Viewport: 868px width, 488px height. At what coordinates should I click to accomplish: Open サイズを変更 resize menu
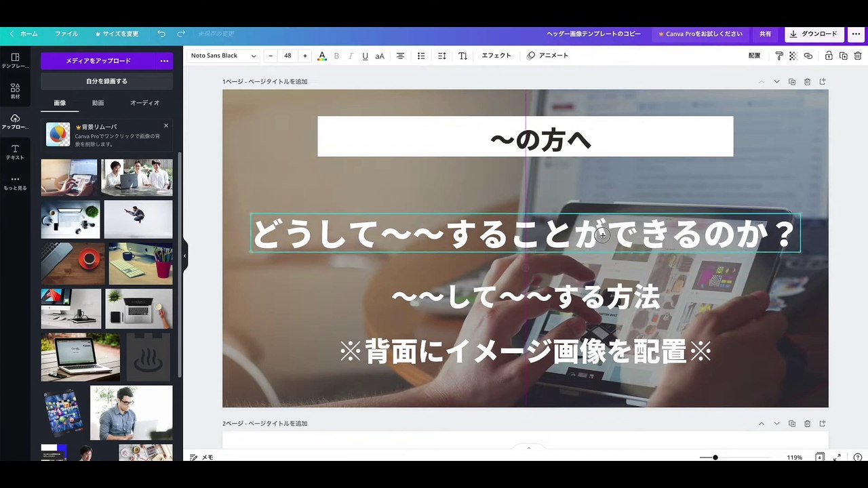(x=117, y=34)
